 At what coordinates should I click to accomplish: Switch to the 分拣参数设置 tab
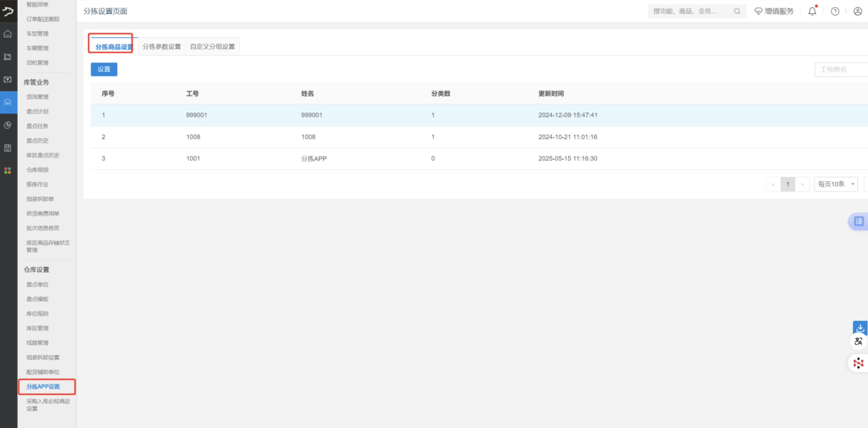click(162, 47)
